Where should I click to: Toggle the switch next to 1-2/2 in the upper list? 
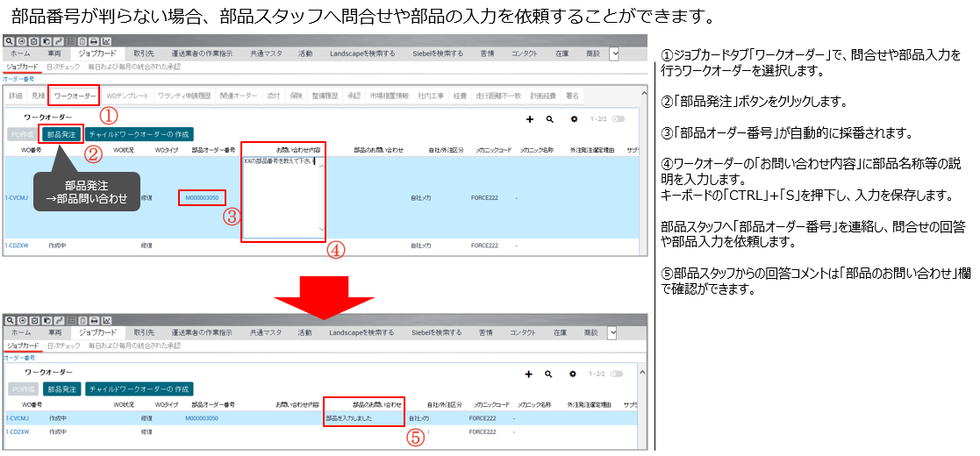tap(619, 118)
